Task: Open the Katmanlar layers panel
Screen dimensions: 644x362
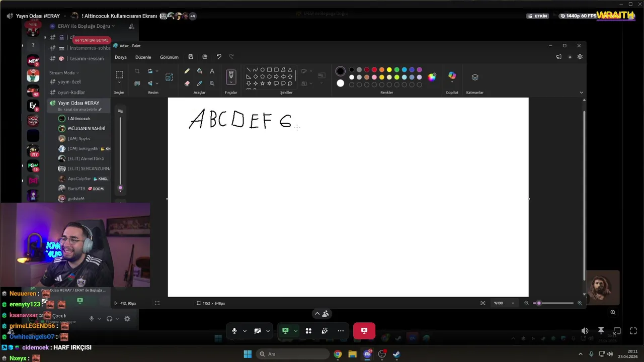Action: click(x=475, y=77)
